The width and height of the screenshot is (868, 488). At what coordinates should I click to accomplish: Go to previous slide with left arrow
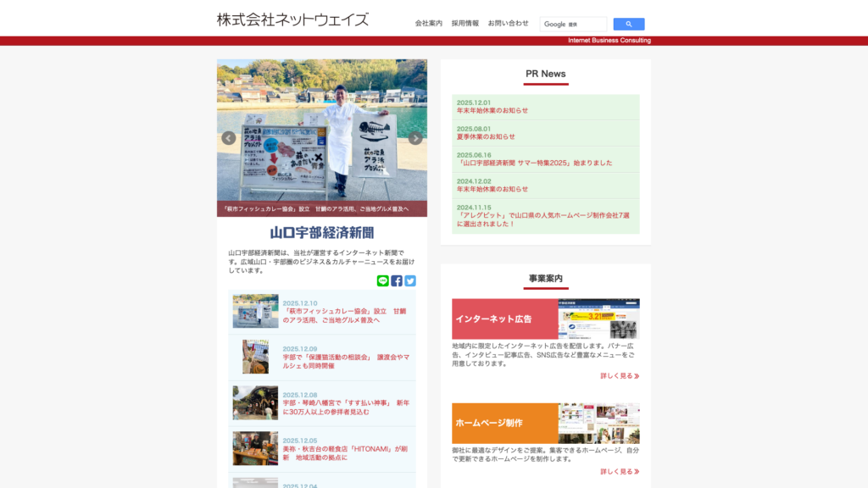pyautogui.click(x=228, y=138)
